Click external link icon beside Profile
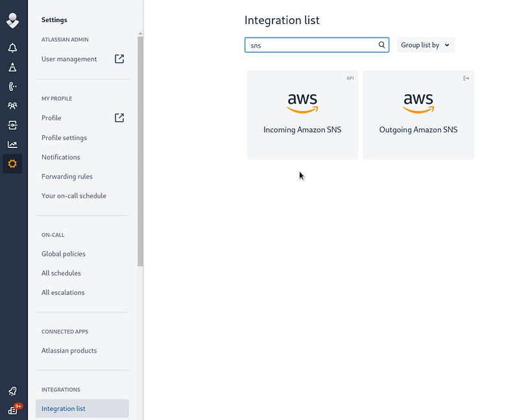Image resolution: width=519 pixels, height=420 pixels. pos(119,118)
